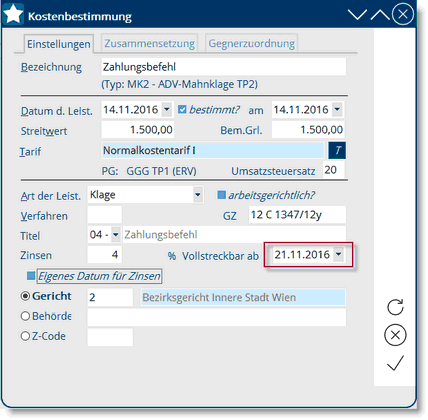Select the Behörde radio button

point(25,316)
